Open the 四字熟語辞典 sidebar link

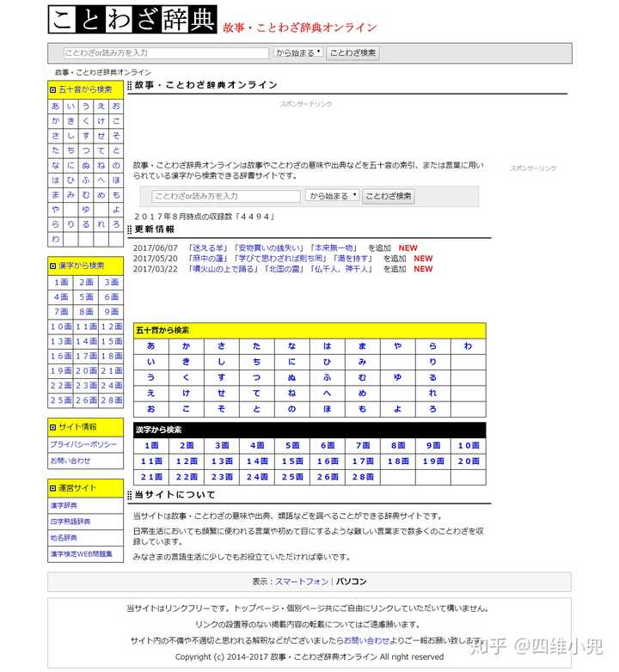click(70, 522)
